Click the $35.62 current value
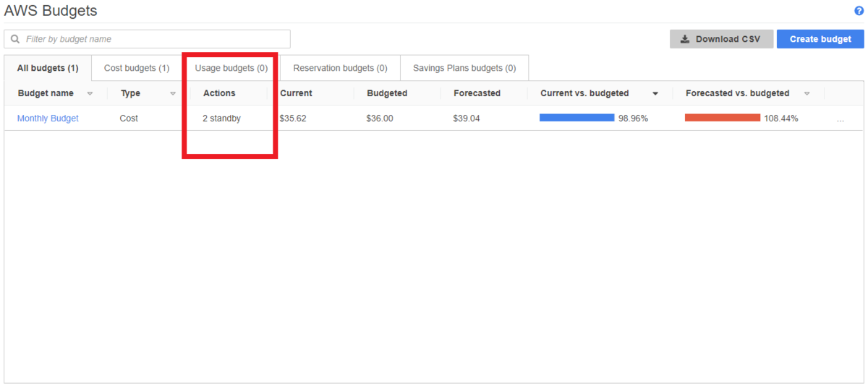 pyautogui.click(x=293, y=119)
